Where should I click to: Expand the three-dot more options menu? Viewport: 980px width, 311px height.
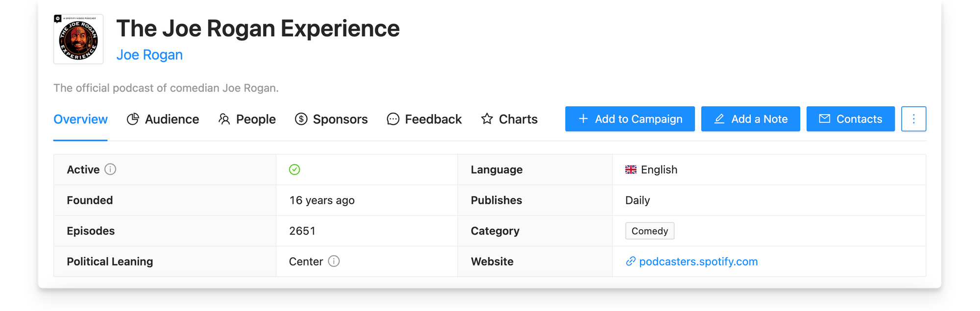click(x=913, y=119)
